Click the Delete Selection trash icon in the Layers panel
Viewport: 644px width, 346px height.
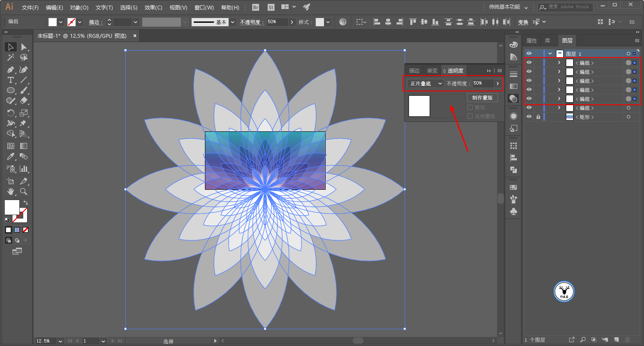(x=628, y=340)
